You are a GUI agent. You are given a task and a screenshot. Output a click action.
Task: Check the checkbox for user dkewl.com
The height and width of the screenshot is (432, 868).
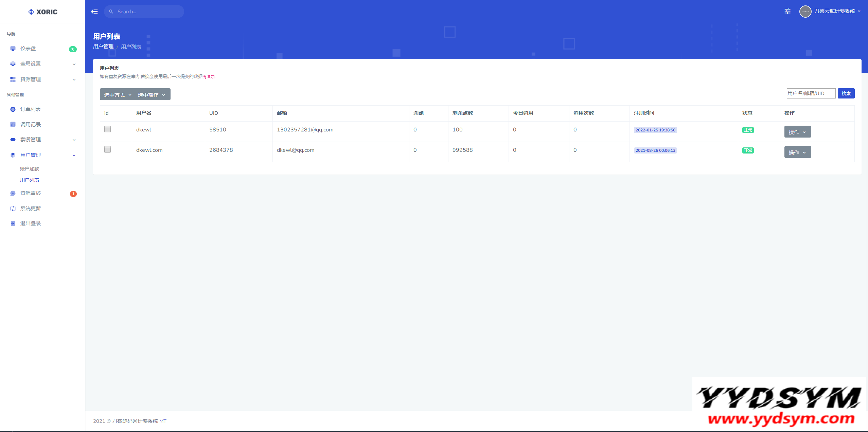[x=107, y=149]
